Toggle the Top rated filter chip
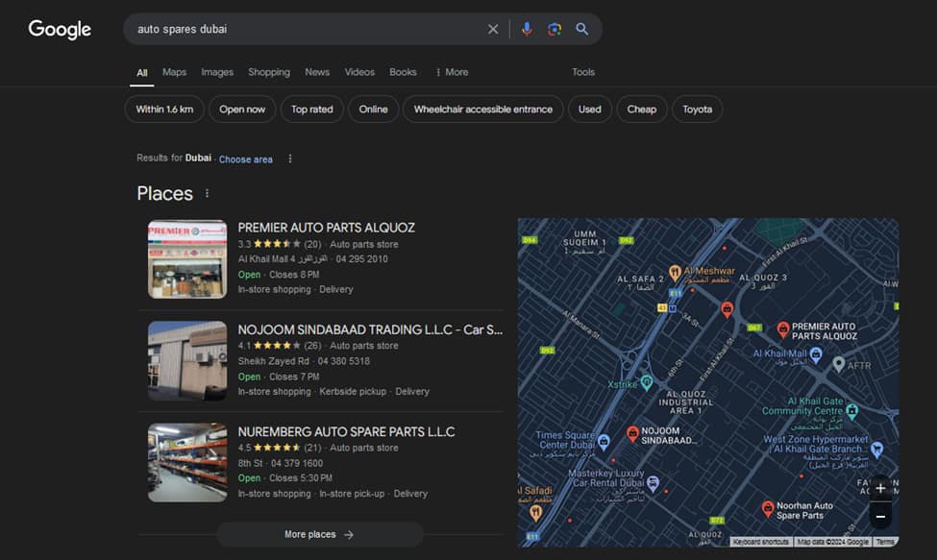 tap(311, 109)
